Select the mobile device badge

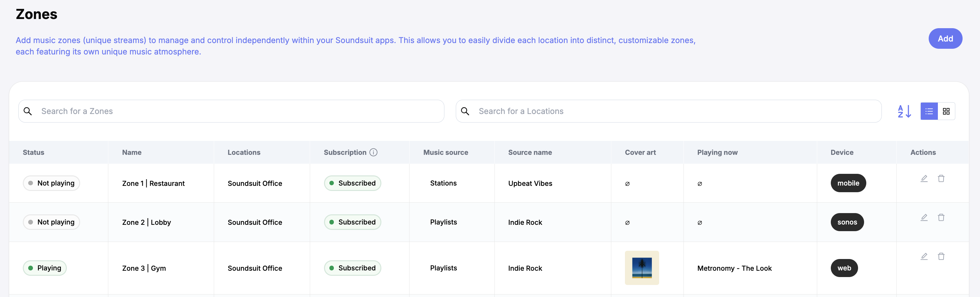(x=848, y=183)
